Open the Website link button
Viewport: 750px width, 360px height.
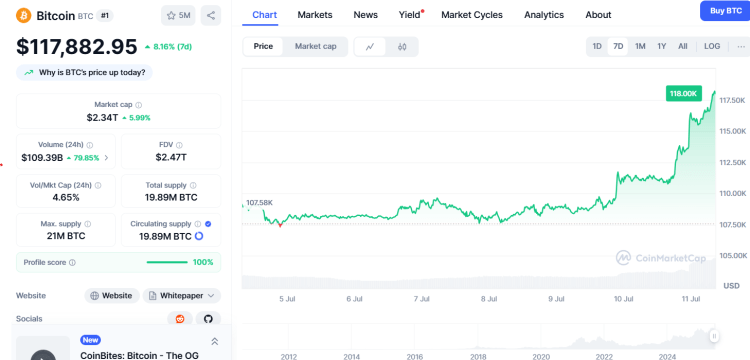112,296
